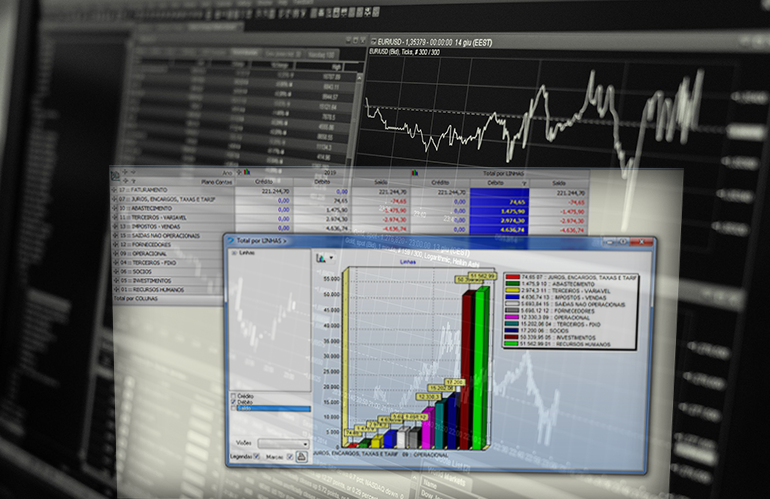Click the Total por LINHAS window icon

tap(230, 241)
